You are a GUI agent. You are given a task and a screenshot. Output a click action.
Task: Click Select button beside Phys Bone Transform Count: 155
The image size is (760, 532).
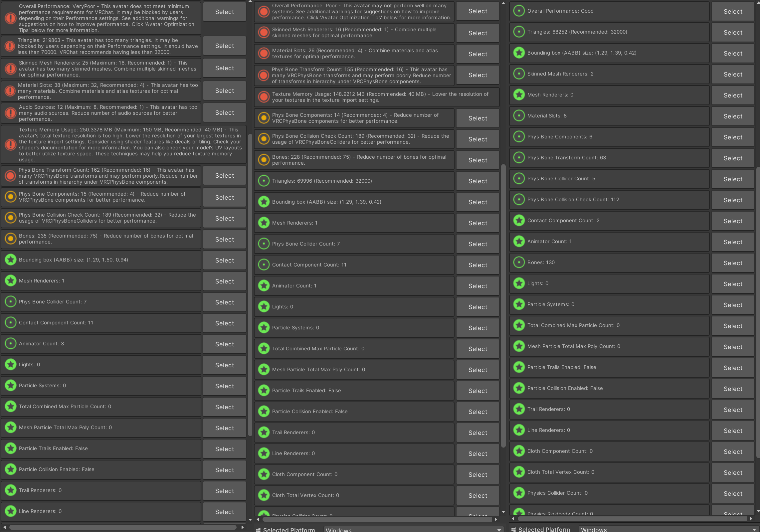tap(478, 75)
